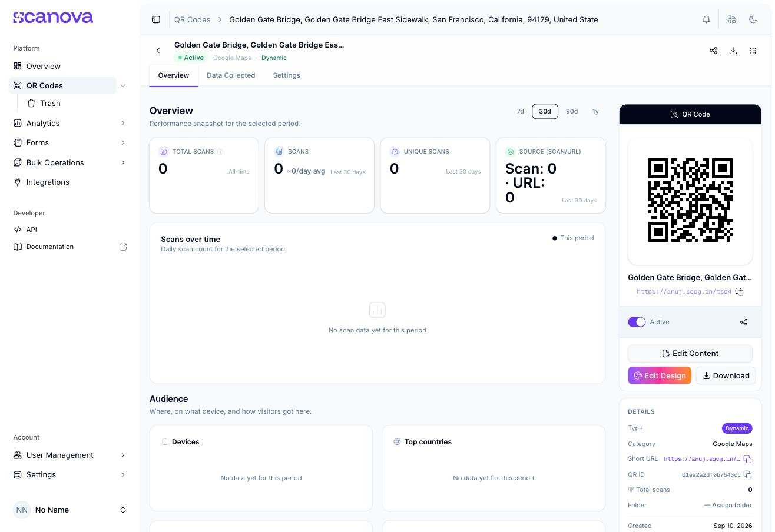Click the Total Scans card

click(204, 175)
